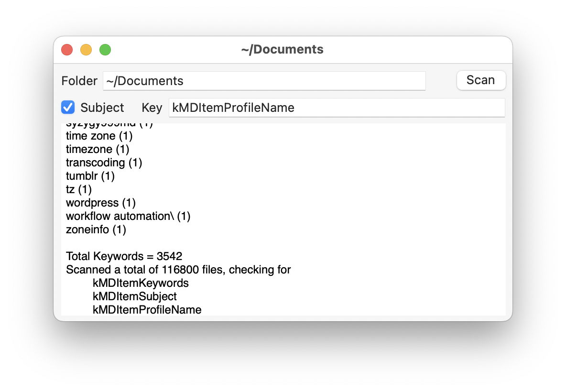The height and width of the screenshot is (392, 566).
Task: Click the ~/Documents window title
Action: (x=282, y=49)
